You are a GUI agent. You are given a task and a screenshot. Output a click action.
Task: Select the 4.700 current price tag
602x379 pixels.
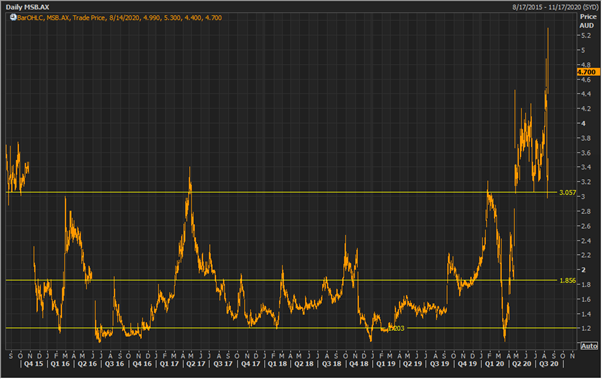point(587,72)
